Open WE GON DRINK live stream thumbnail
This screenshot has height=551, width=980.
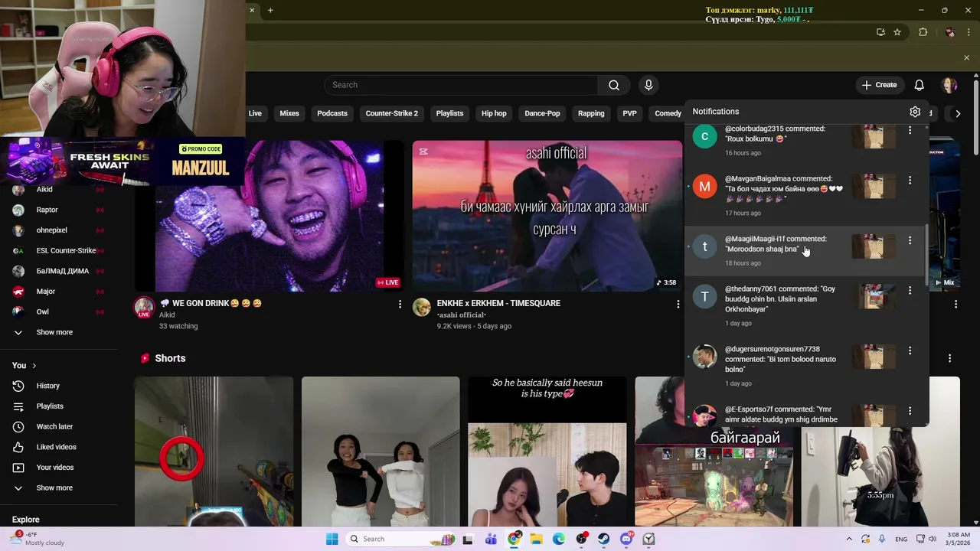tap(269, 216)
